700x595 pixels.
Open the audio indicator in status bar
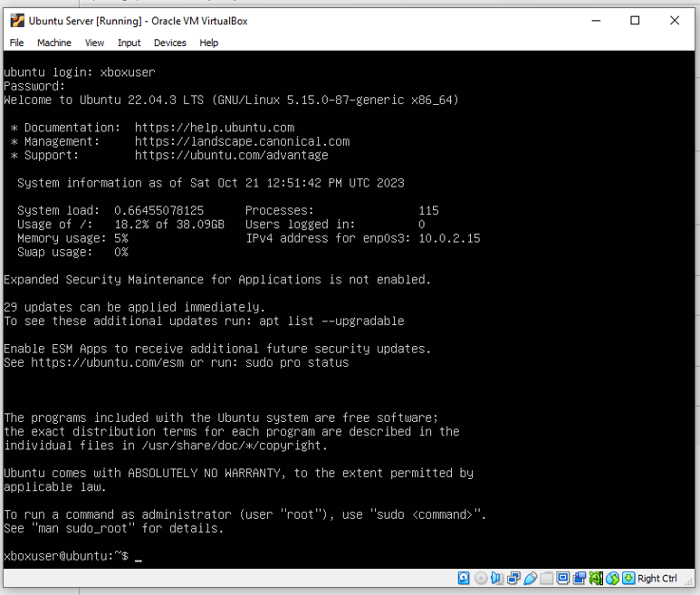497,578
